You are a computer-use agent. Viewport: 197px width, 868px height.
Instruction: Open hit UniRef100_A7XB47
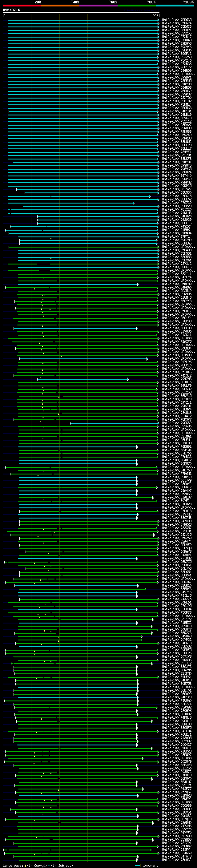click(177, 37)
